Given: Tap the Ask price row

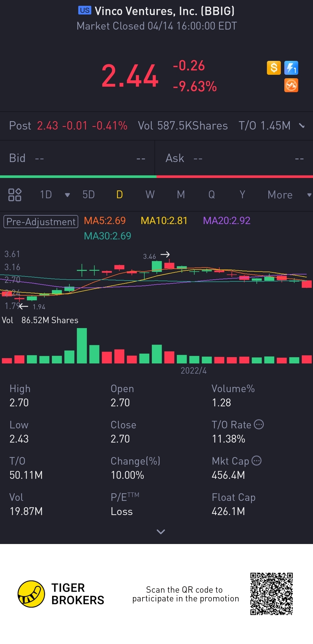Looking at the screenshot, I should tap(234, 158).
